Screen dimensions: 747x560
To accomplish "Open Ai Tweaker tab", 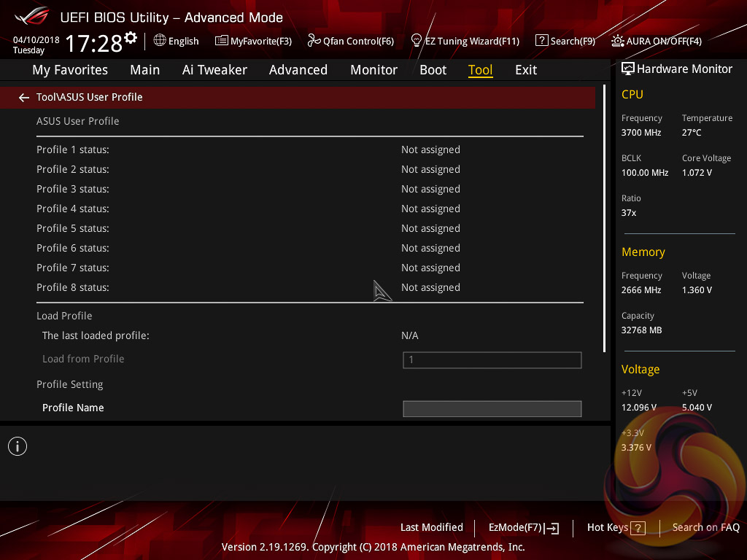I will point(214,70).
